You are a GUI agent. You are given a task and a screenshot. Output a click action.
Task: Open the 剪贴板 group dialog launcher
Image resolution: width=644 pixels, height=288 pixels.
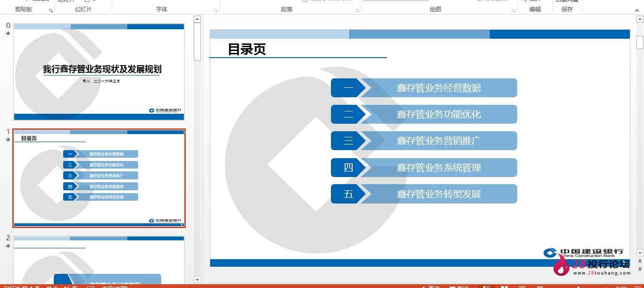(x=51, y=10)
